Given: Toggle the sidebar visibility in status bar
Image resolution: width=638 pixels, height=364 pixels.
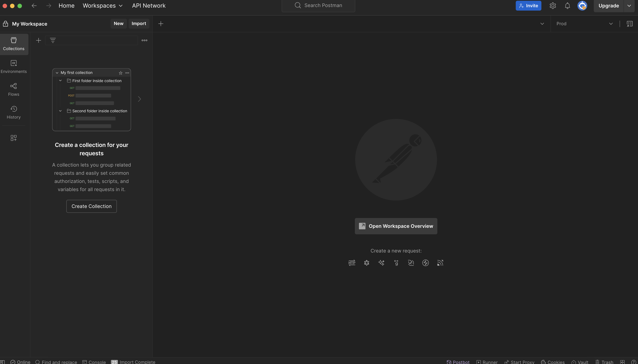Looking at the screenshot, I should tap(2, 362).
